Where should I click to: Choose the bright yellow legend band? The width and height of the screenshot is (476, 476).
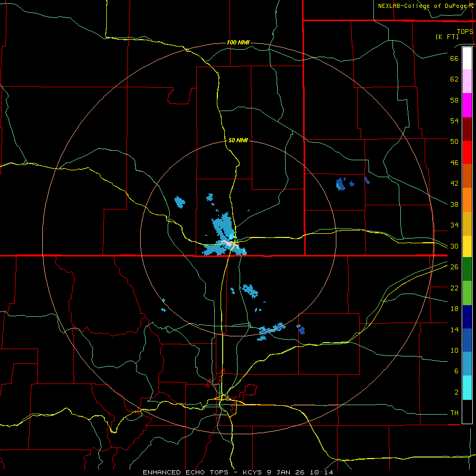point(467,246)
